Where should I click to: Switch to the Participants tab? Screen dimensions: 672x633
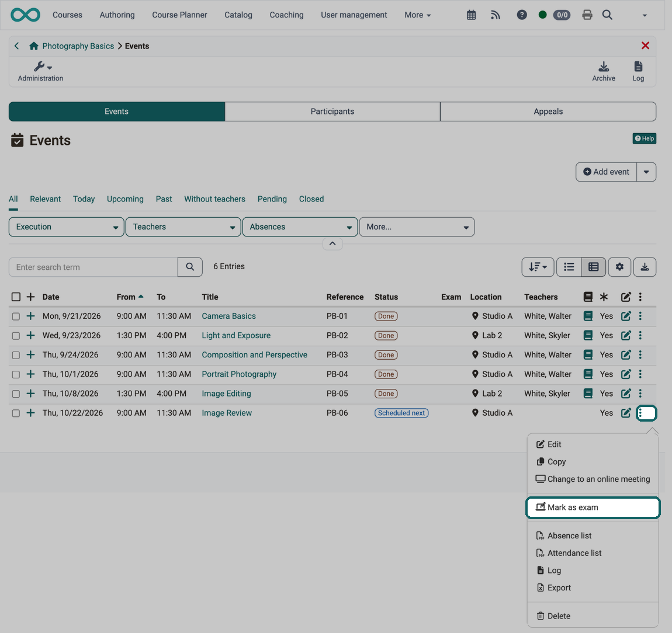[332, 112]
